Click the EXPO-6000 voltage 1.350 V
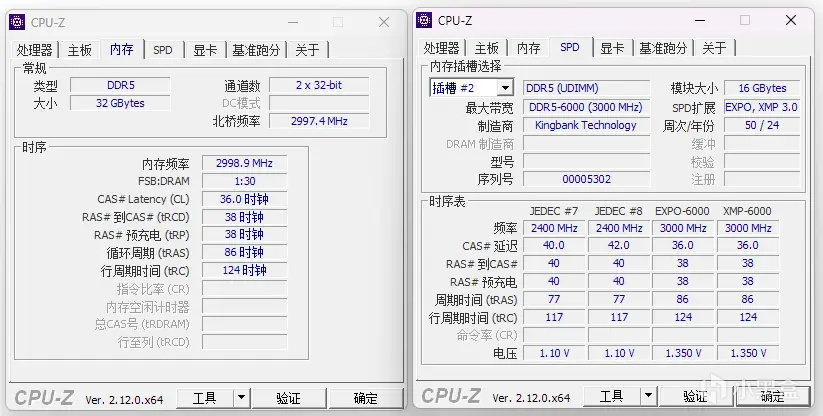 coord(683,354)
